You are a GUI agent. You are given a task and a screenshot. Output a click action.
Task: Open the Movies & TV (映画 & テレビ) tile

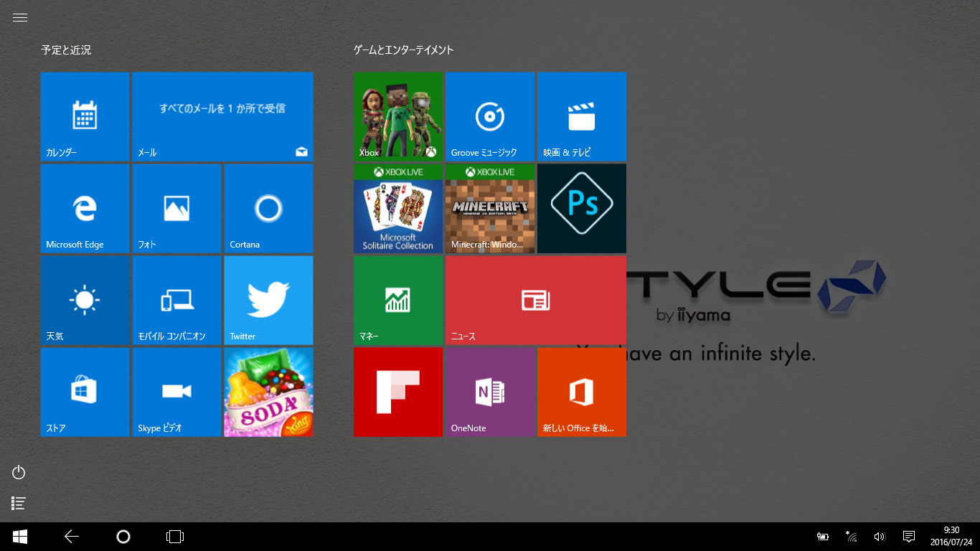pyautogui.click(x=582, y=116)
